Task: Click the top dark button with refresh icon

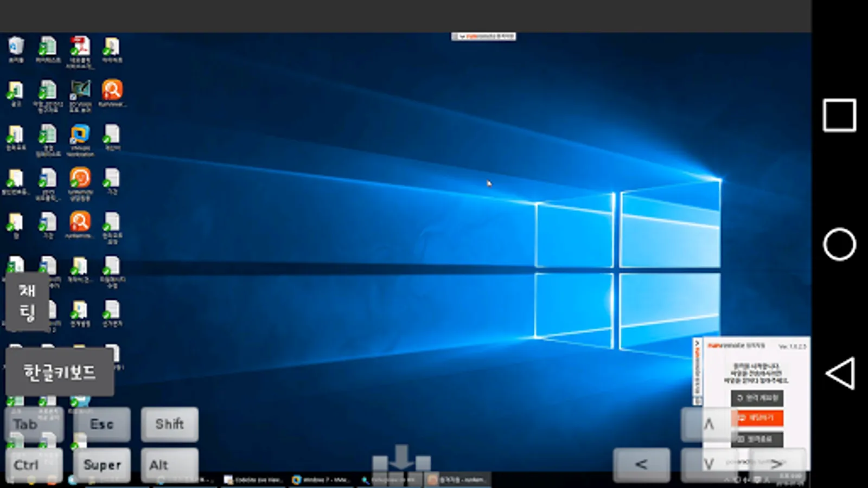Action: (757, 398)
